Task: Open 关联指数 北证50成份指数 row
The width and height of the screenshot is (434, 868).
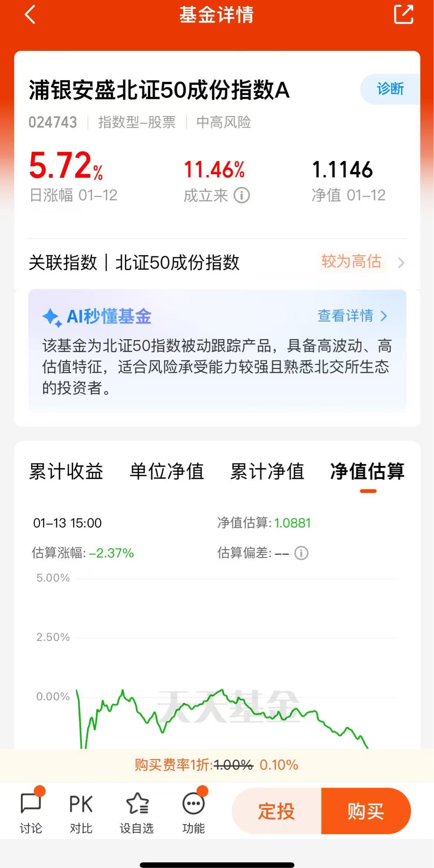Action: coord(217,262)
